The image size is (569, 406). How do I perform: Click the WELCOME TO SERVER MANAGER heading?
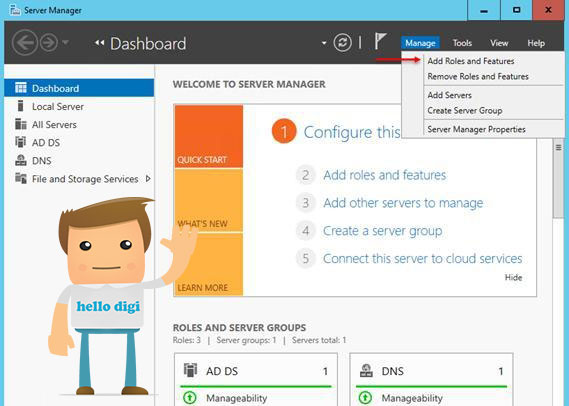[x=249, y=84]
